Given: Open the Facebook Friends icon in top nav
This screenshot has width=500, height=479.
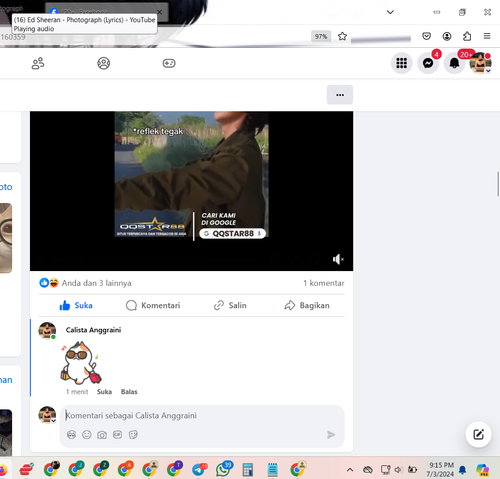Looking at the screenshot, I should [38, 63].
